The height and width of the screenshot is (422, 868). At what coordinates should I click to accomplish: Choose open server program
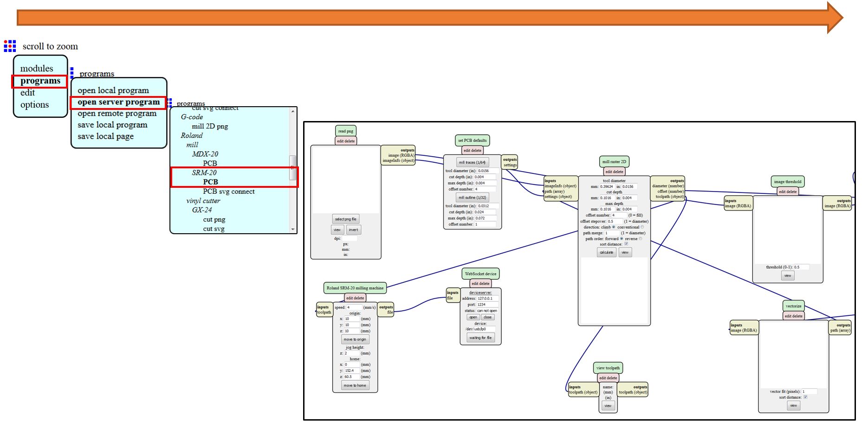tap(119, 102)
